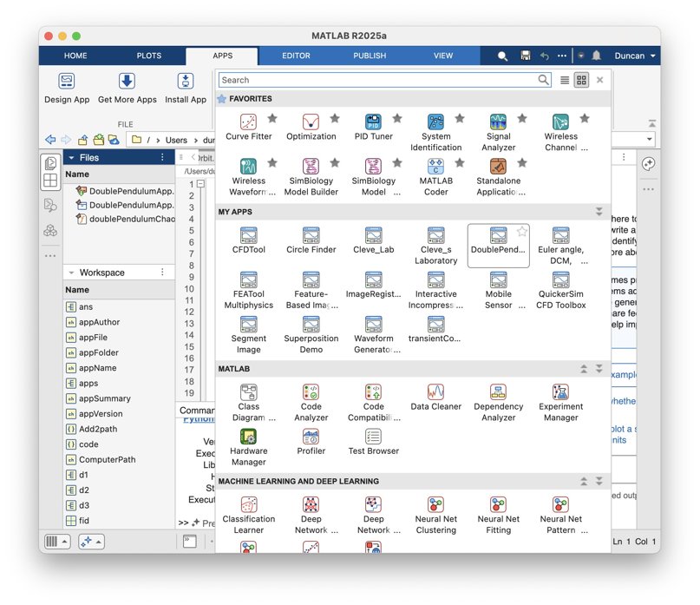Image resolution: width=700 pixels, height=605 pixels.
Task: Open PID Tuner app
Action: [373, 128]
